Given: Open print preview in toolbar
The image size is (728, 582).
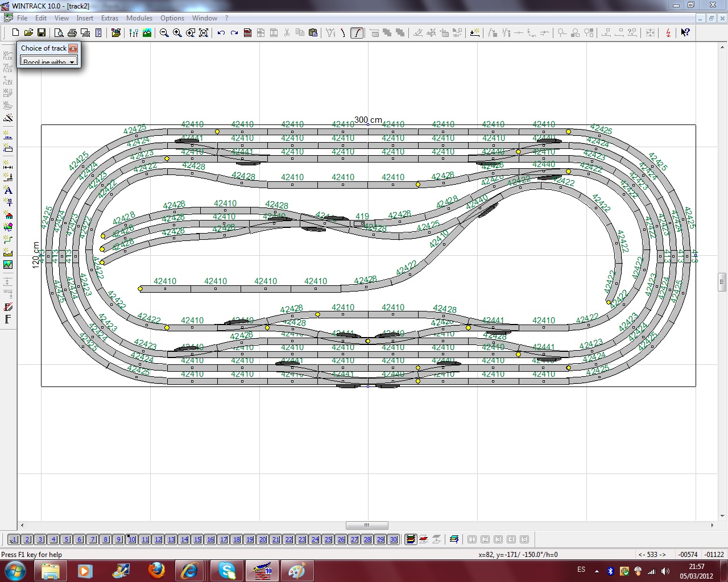Looking at the screenshot, I should click(59, 33).
